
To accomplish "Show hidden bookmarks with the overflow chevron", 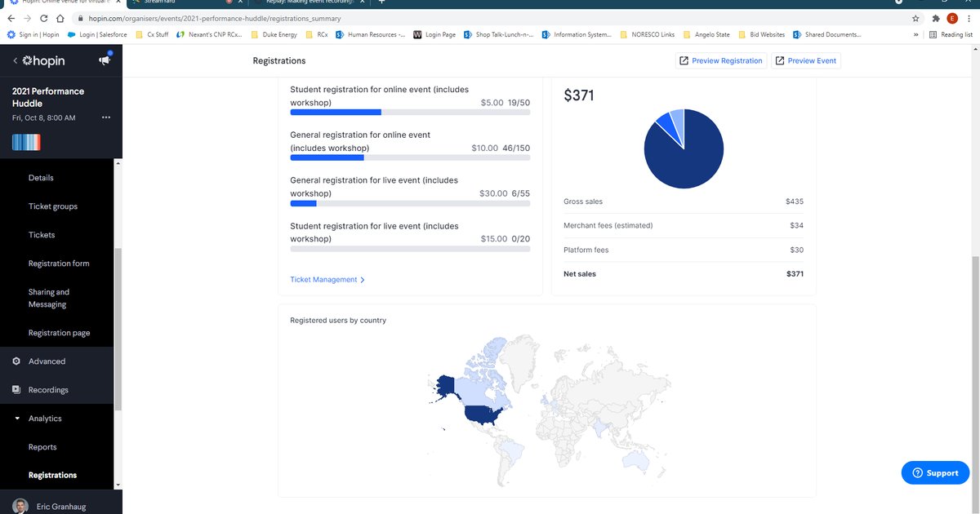I will 917,34.
